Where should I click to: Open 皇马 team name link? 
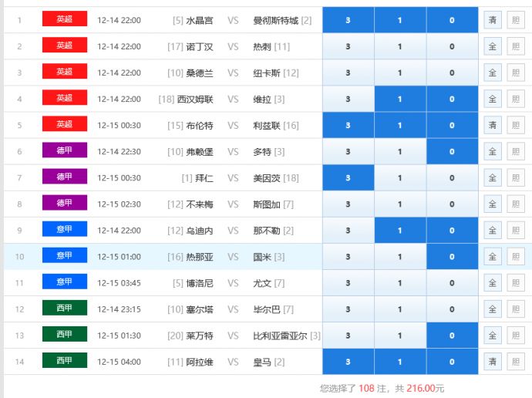[x=262, y=362]
